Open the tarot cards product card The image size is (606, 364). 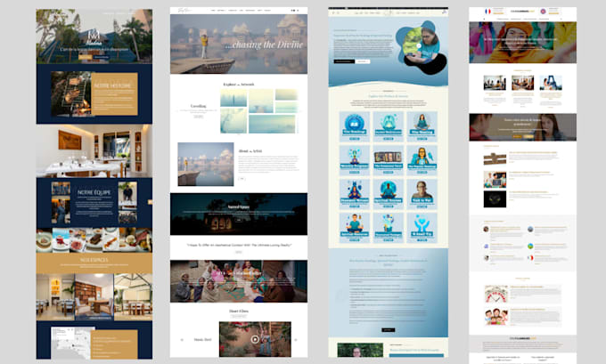pos(388,160)
